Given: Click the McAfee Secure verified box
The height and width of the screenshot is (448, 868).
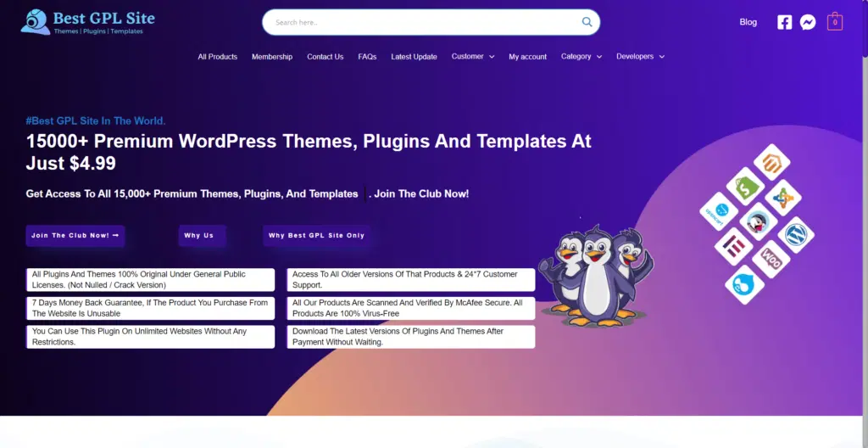Looking at the screenshot, I should click(411, 308).
